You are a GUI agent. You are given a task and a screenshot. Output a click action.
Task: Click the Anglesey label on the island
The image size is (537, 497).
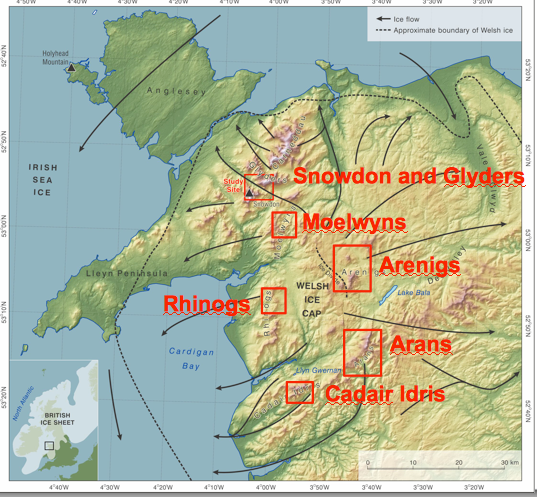tap(176, 91)
